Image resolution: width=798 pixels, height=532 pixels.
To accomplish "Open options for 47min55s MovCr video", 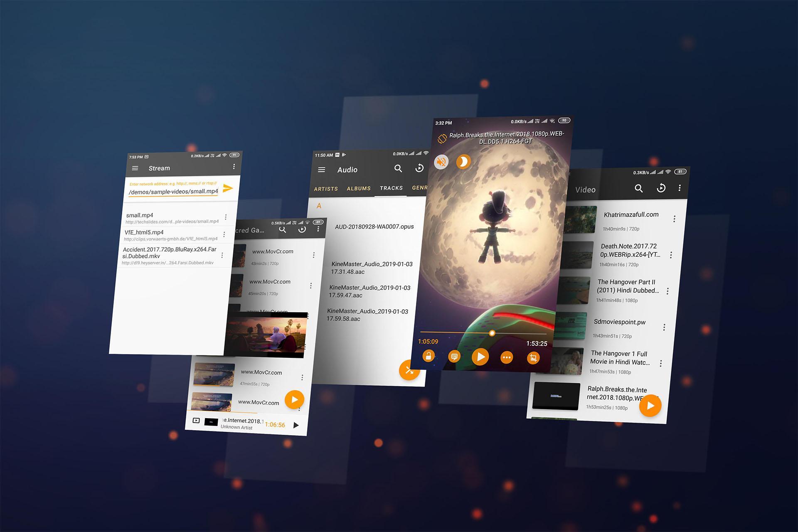I will pos(302,377).
